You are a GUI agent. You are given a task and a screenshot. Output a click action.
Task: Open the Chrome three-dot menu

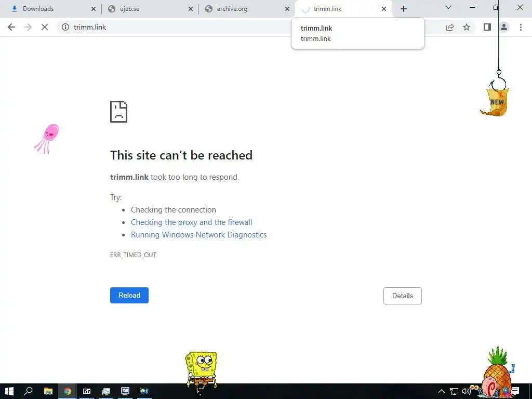pos(521,27)
